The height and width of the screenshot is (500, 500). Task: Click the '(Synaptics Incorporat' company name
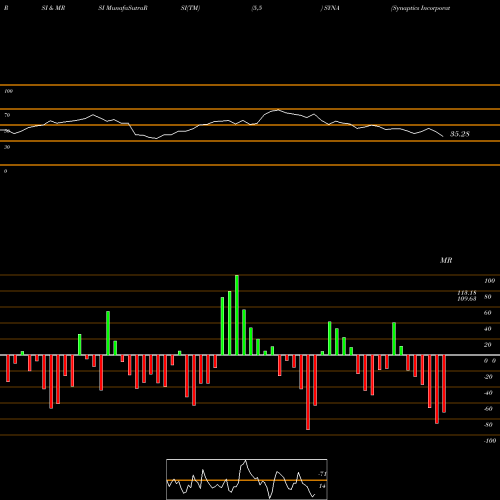click(x=420, y=8)
